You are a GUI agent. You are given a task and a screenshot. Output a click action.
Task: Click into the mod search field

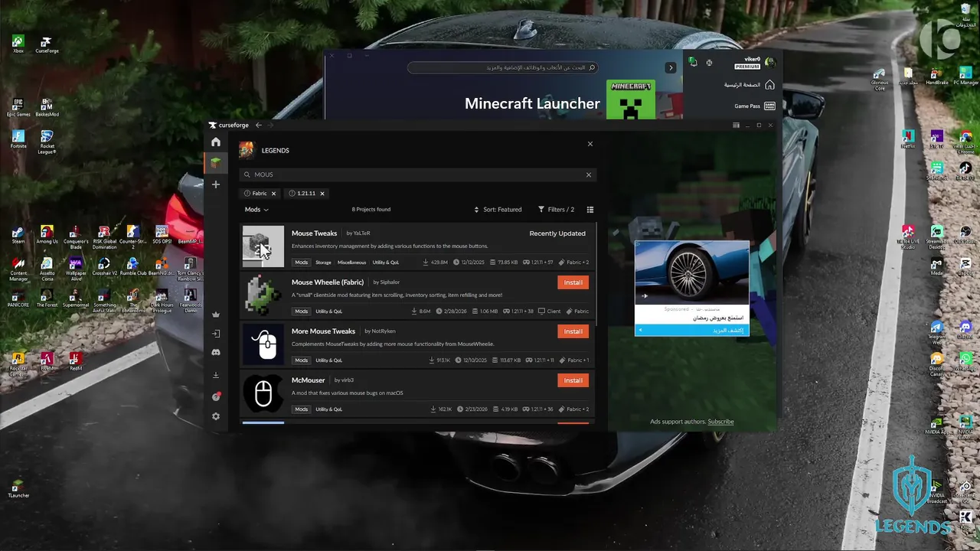417,174
